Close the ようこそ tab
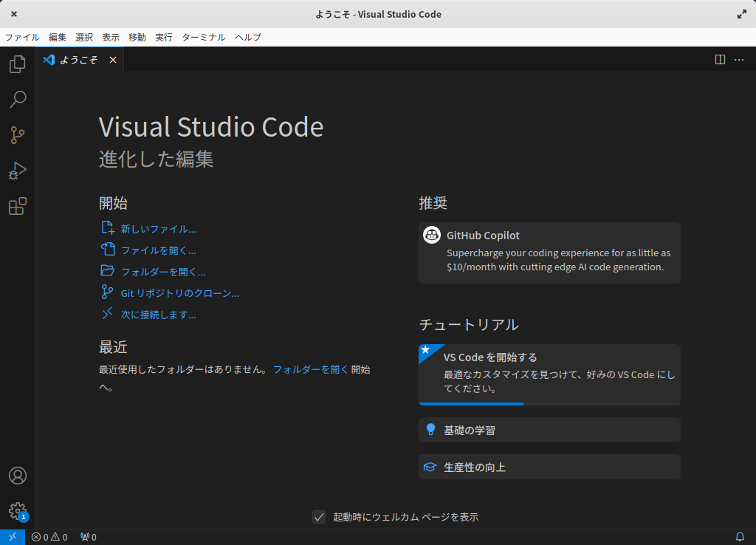Image resolution: width=756 pixels, height=545 pixels. coord(113,60)
